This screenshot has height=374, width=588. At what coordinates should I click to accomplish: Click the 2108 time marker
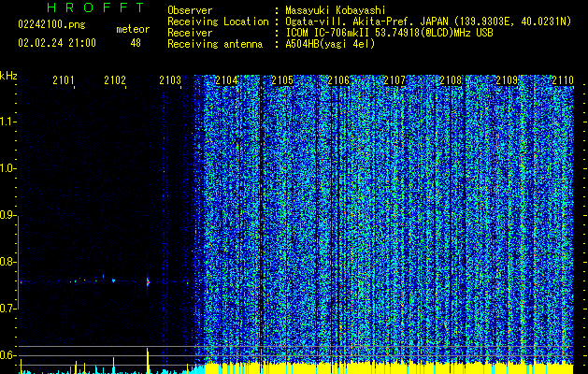tap(451, 80)
